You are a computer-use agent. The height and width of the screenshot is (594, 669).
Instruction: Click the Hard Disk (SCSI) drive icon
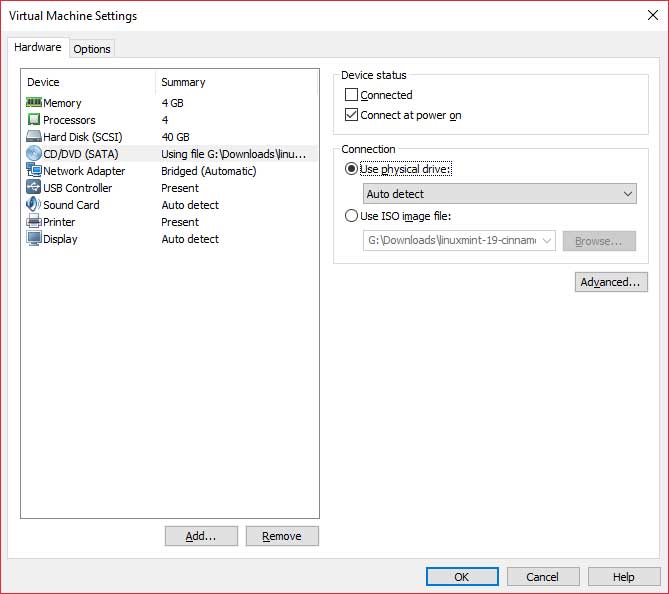34,137
